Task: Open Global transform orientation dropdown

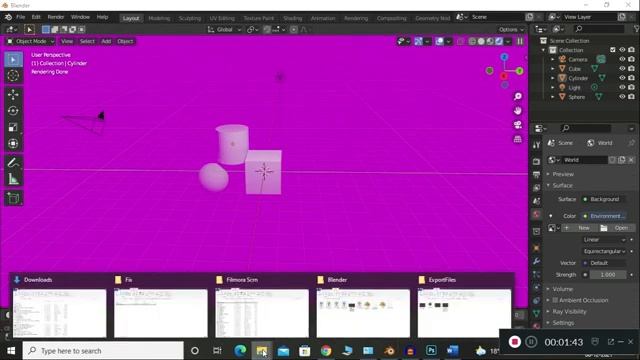Action: (x=224, y=29)
